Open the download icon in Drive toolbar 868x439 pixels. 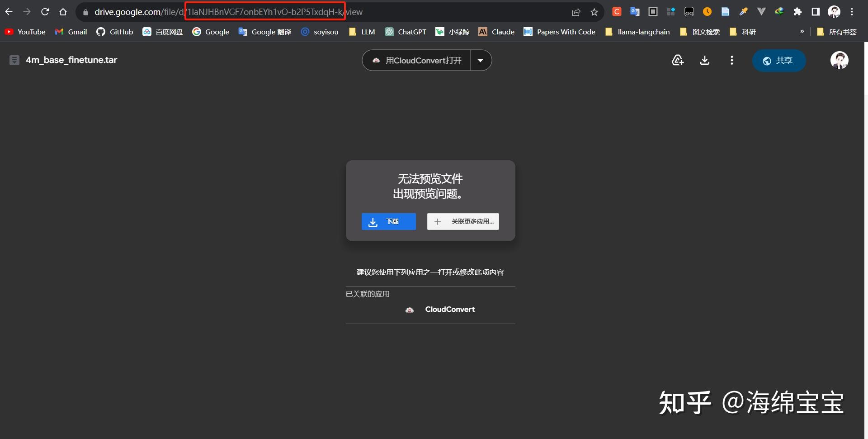point(704,60)
